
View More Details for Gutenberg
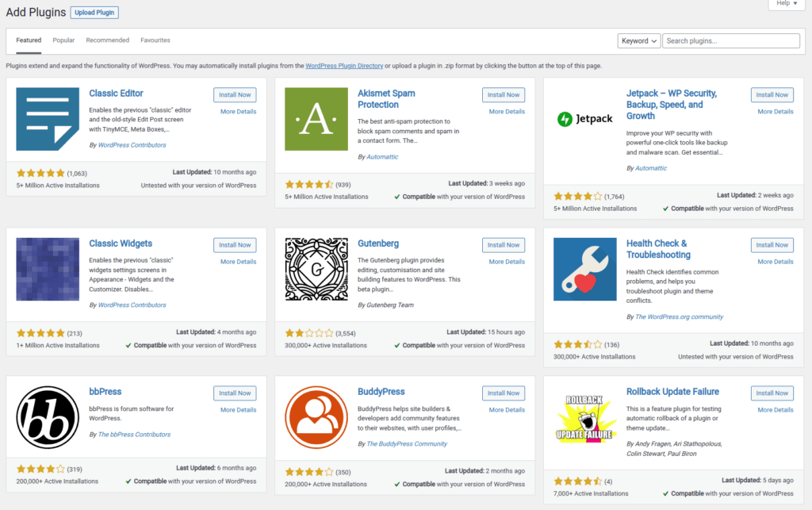507,262
